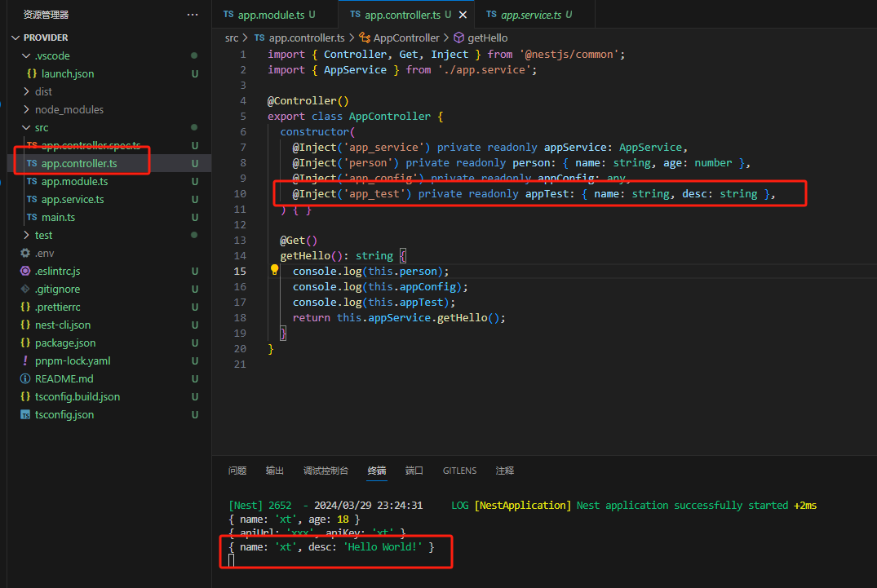Click the 资源管理器 explorer title
The width and height of the screenshot is (877, 588).
point(46,15)
